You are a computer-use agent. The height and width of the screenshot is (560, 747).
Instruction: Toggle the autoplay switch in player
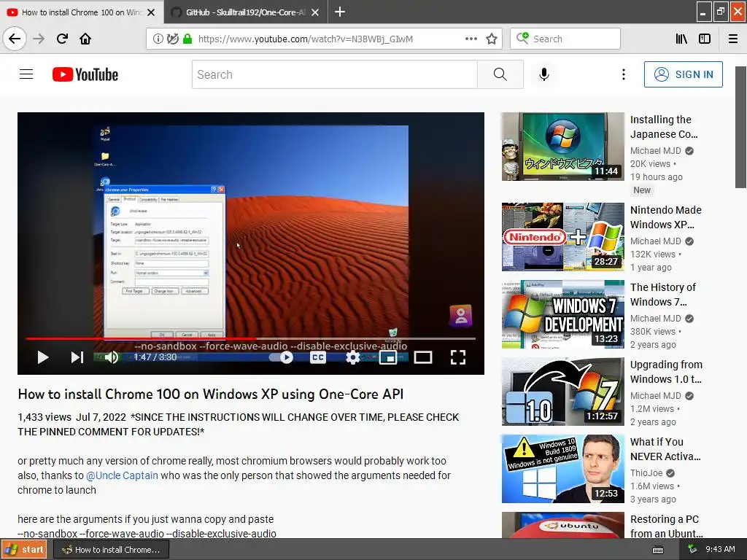(281, 357)
